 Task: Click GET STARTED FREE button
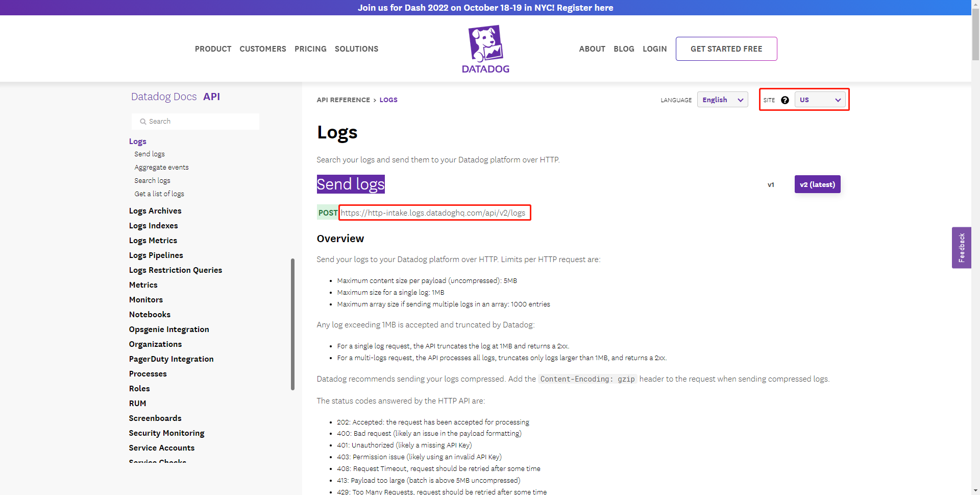click(x=726, y=49)
